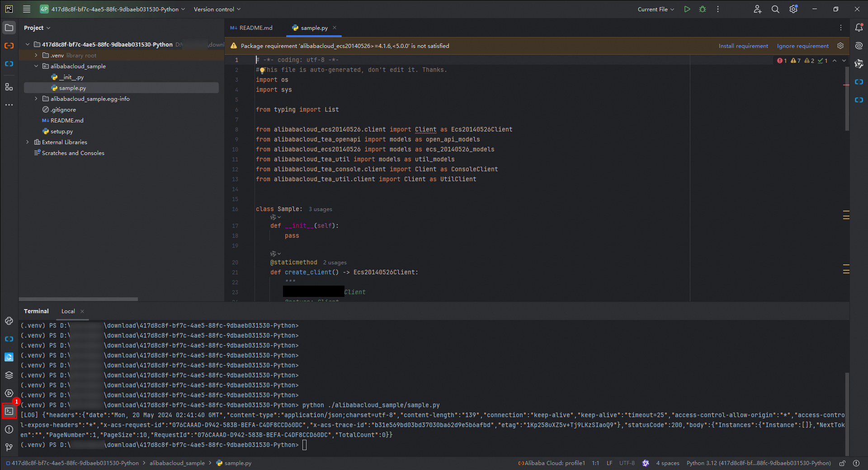Open the Services tool window icon
This screenshot has width=868, height=470.
(9, 393)
